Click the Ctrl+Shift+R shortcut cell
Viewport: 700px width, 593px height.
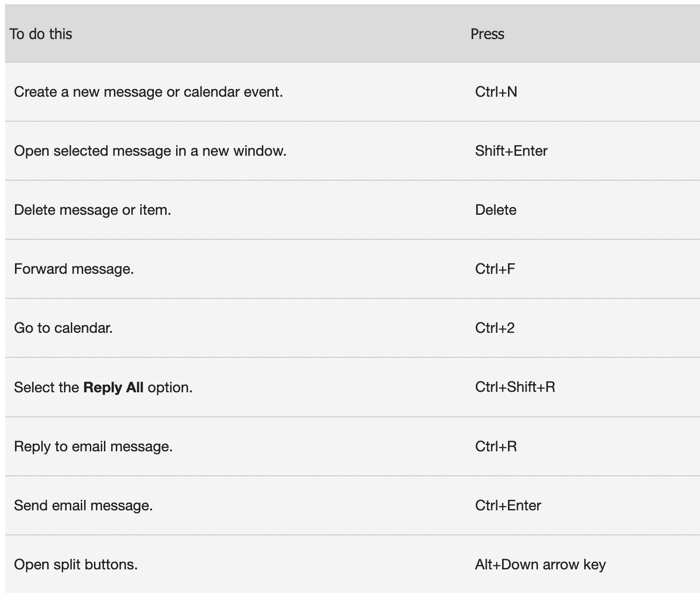(515, 387)
